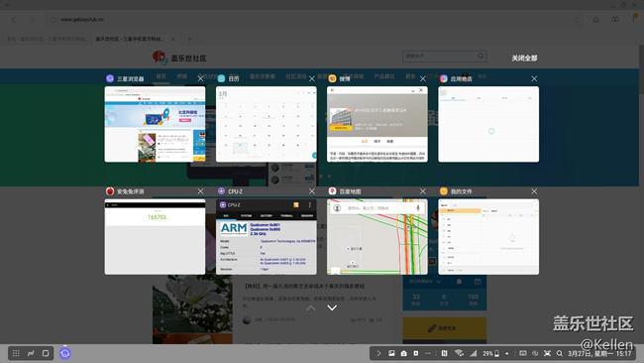The width and height of the screenshot is (644, 363).
Task: Click the NFC icon in the tray
Action: pos(444,353)
